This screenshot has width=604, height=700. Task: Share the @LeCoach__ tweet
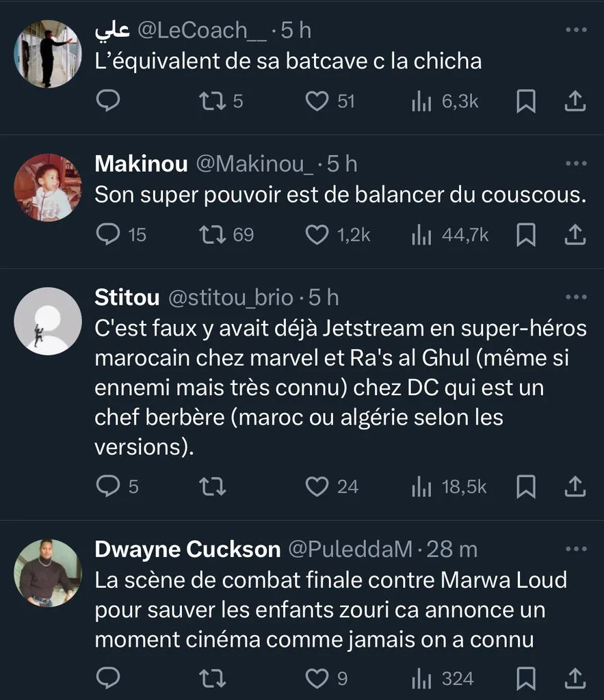click(575, 101)
